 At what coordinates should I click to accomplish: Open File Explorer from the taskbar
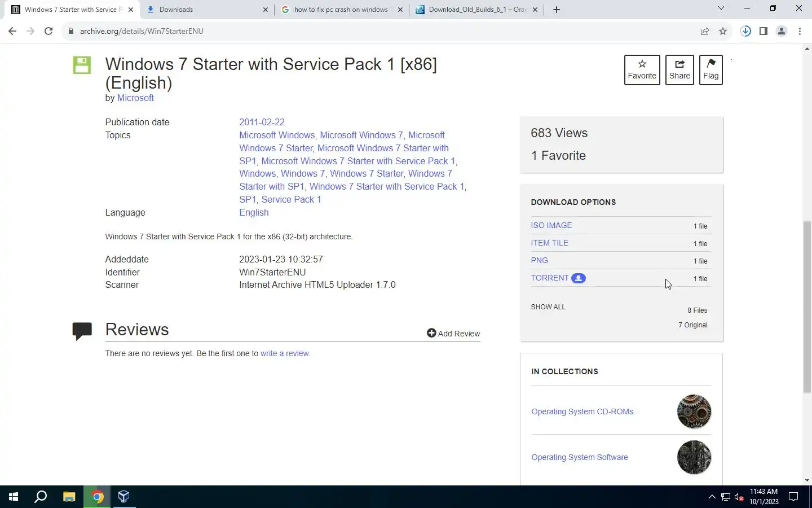(69, 497)
